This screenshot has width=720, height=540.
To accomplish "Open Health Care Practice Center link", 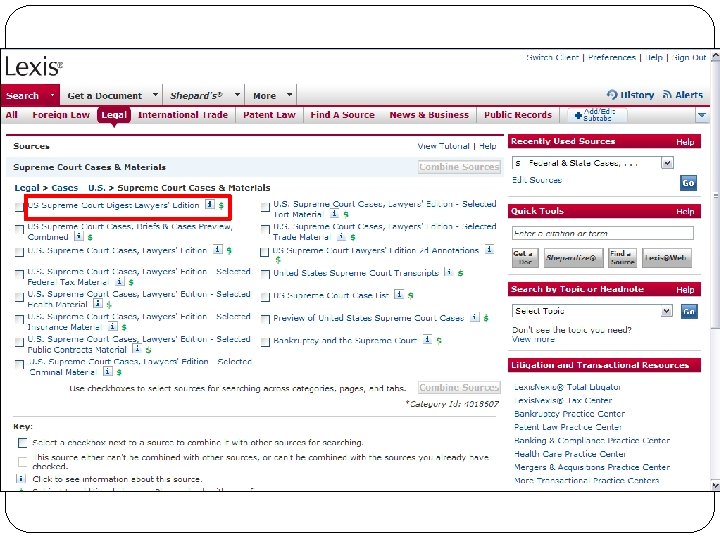I will coord(570,454).
